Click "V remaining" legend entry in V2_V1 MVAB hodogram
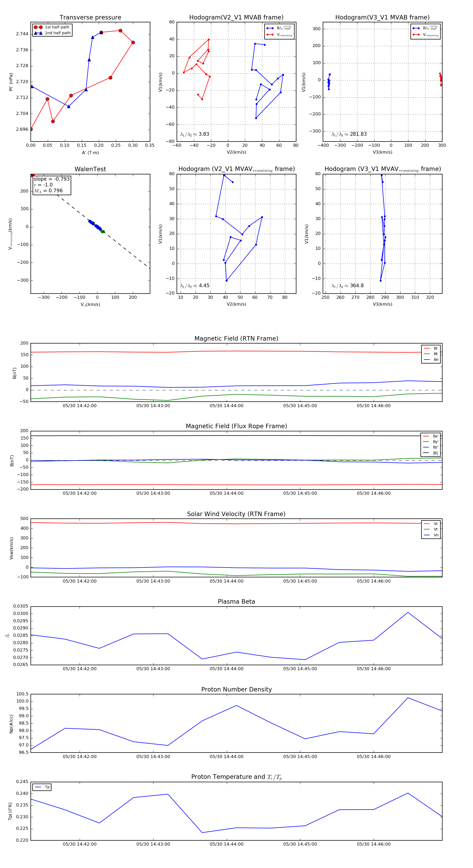 click(x=279, y=35)
